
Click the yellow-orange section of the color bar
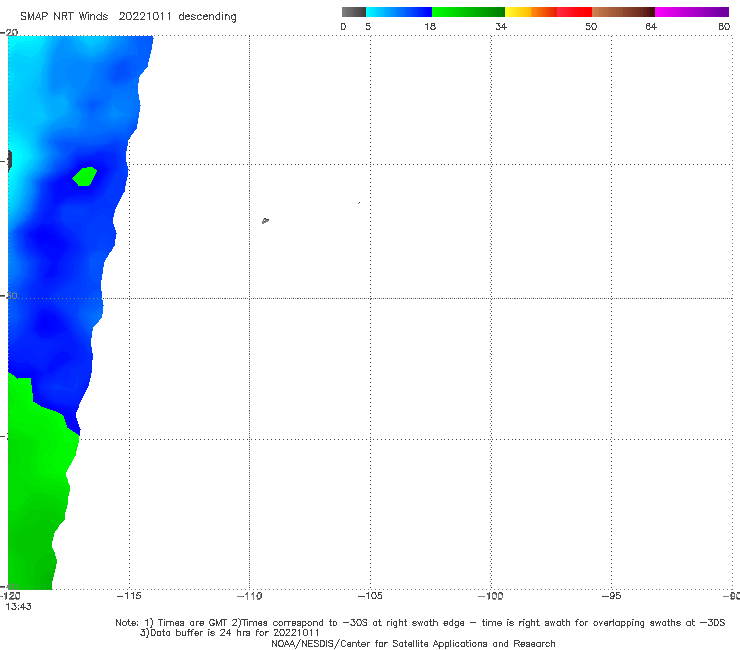(531, 12)
